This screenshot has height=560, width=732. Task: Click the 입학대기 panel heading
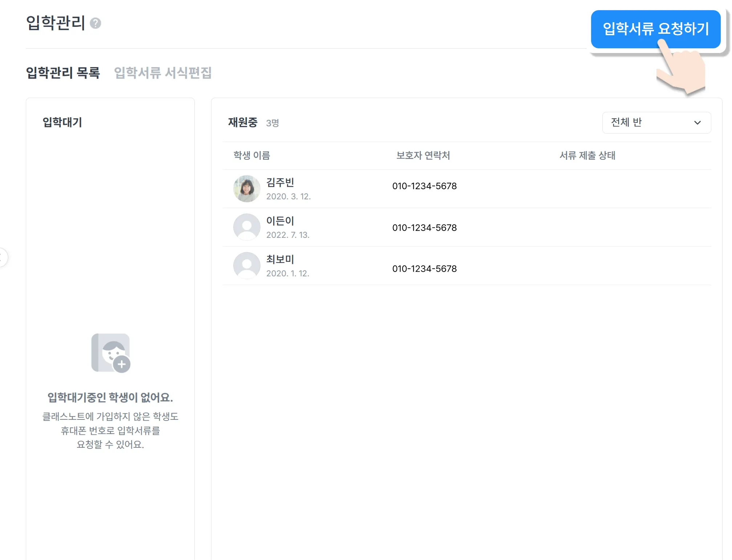(62, 122)
